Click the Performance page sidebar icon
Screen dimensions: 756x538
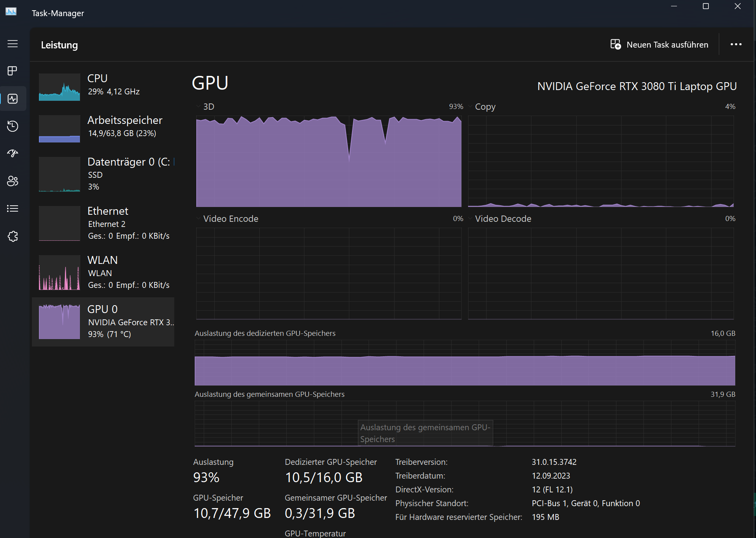[x=13, y=99]
